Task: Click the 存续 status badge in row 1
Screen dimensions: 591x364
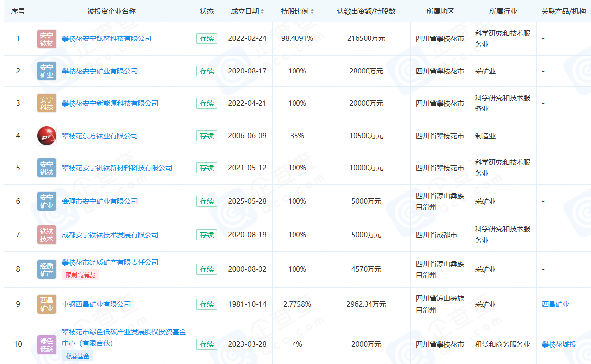Action: (207, 38)
